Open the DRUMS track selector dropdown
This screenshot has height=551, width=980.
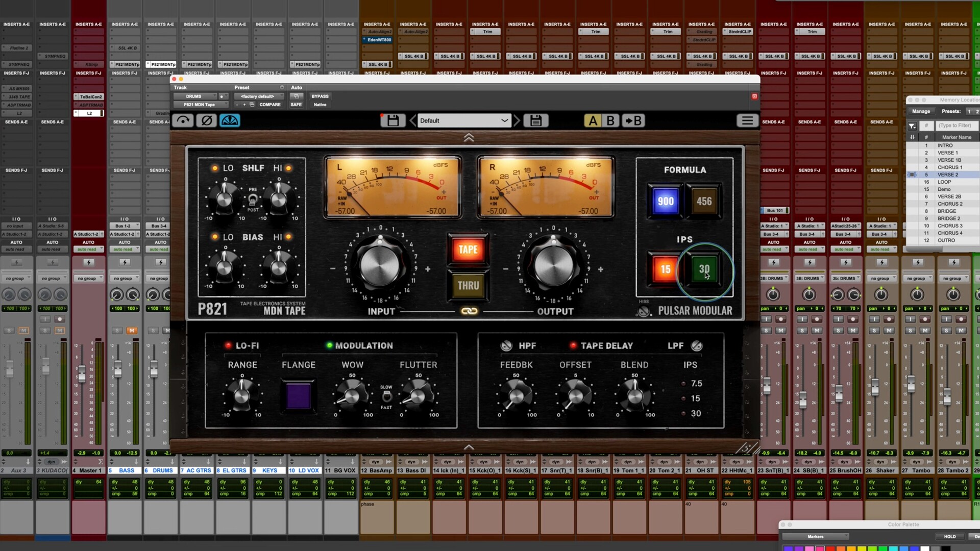(x=195, y=96)
